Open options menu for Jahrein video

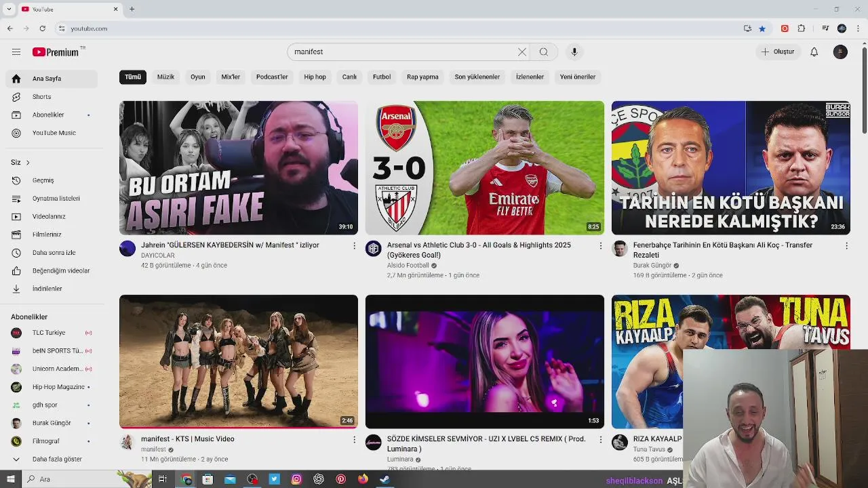click(x=354, y=246)
